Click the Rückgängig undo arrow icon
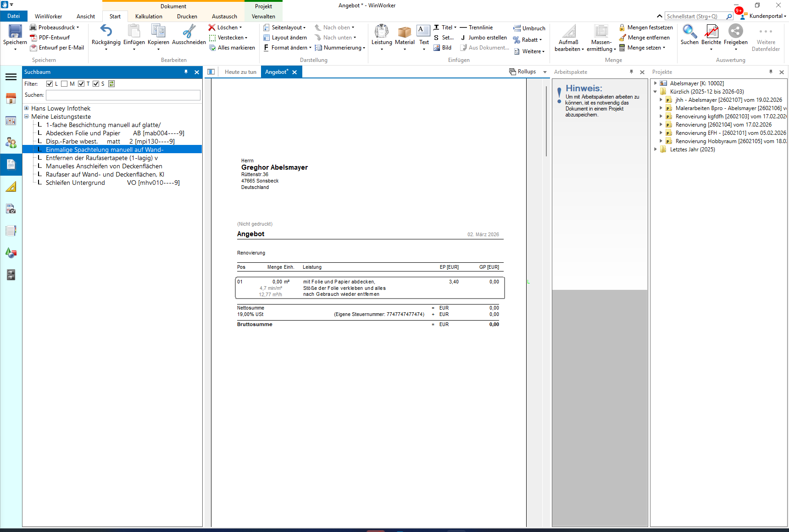 pyautogui.click(x=106, y=31)
